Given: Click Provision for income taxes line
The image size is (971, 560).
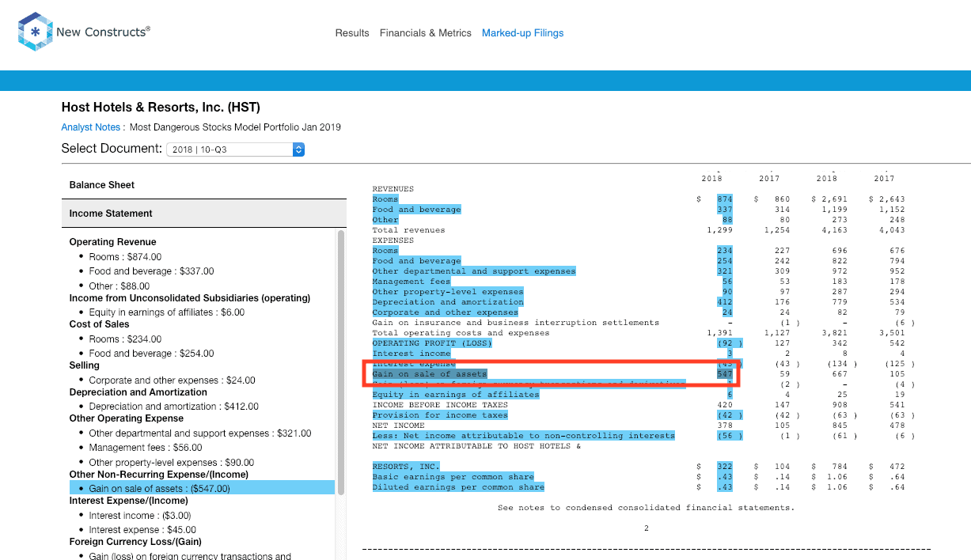Looking at the screenshot, I should click(x=440, y=415).
